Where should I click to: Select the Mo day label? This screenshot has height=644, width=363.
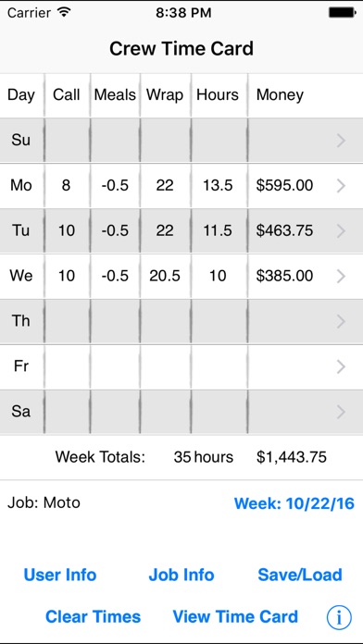21,185
